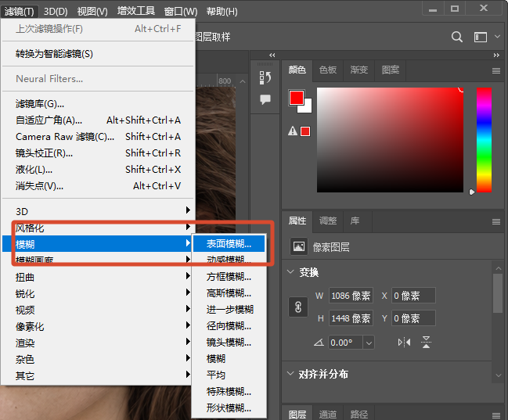The height and width of the screenshot is (420, 508).
Task: Switch to the 库 tab
Action: [355, 221]
